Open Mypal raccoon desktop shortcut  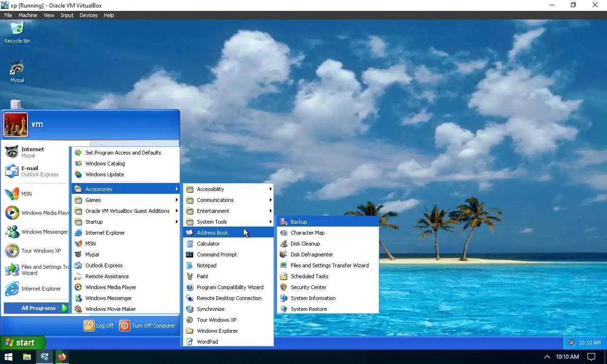point(17,72)
